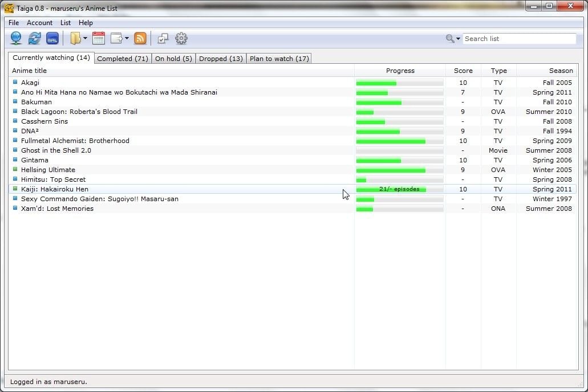Click the Fall 1994 season in DNA² row
Screen dimensions: 588x392
pos(557,131)
